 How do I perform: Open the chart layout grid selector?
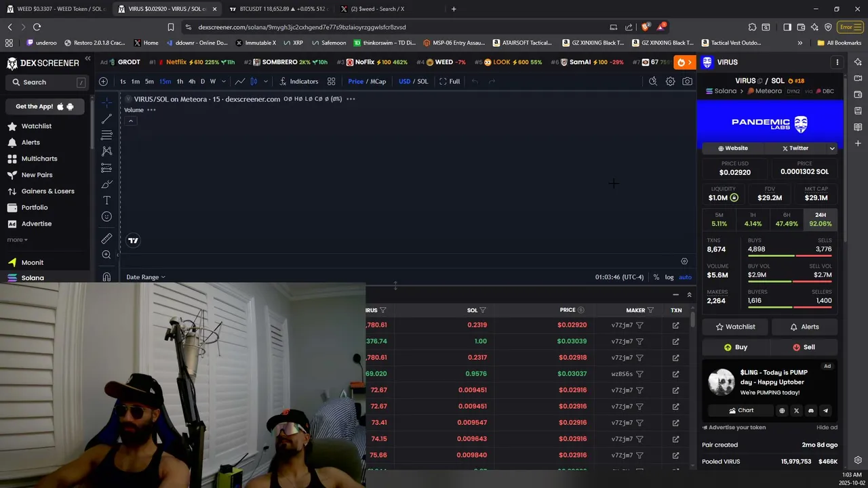tap(331, 81)
